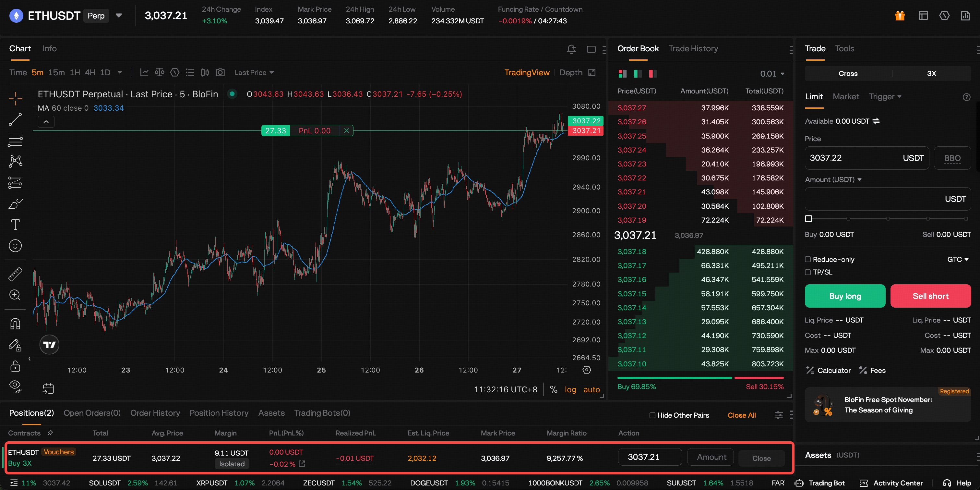The height and width of the screenshot is (490, 980).
Task: Enable the Reduce-only checkbox
Action: tap(808, 259)
